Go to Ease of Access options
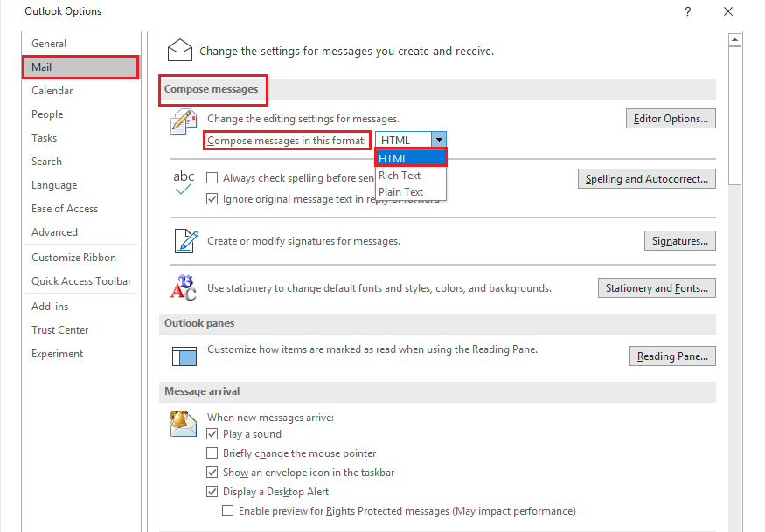 [81, 209]
